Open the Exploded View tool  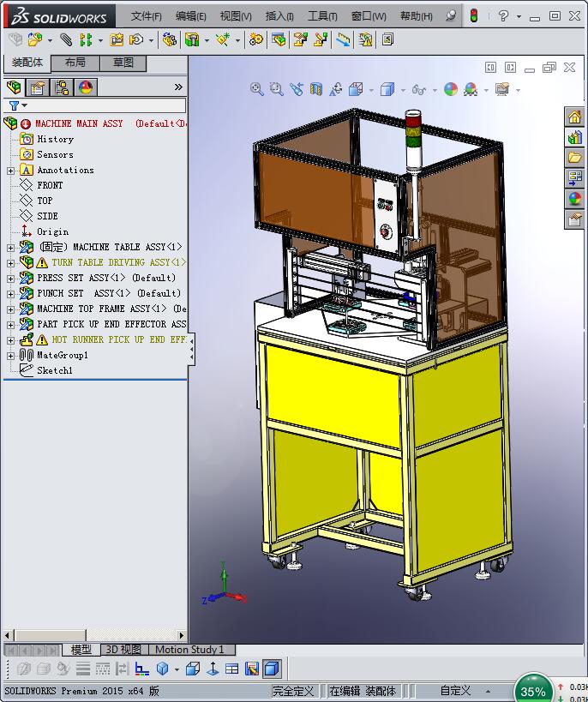300,39
